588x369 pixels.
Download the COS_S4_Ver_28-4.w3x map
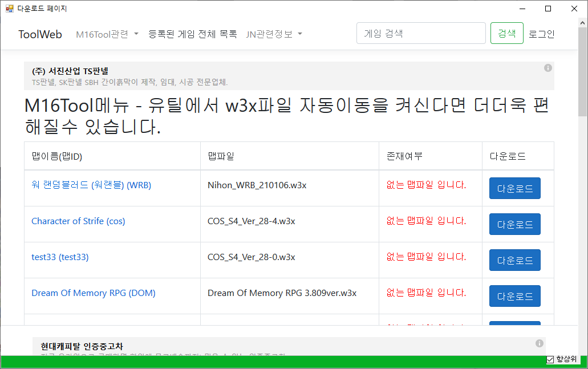[515, 224]
